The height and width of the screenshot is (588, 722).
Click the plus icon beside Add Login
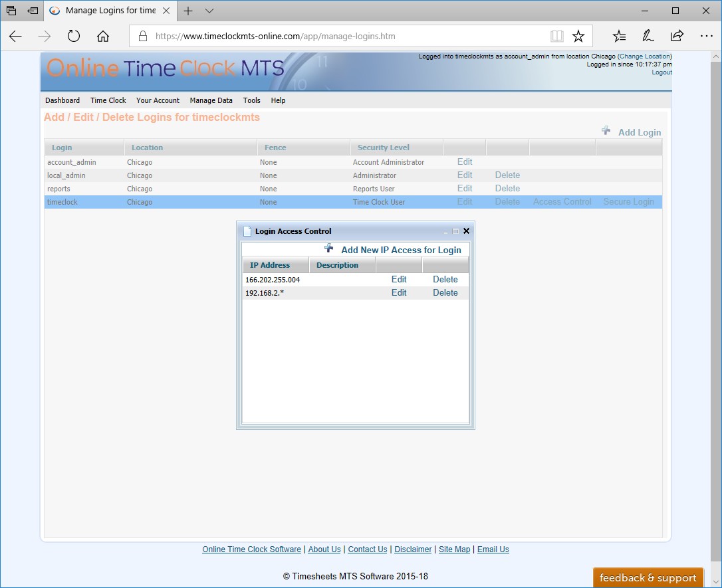(606, 131)
